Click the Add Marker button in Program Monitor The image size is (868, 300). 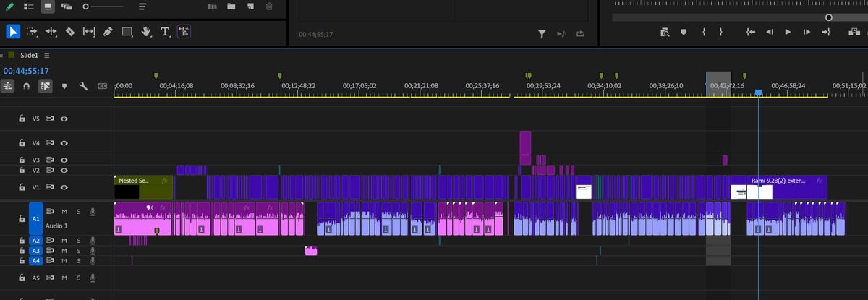tap(684, 32)
